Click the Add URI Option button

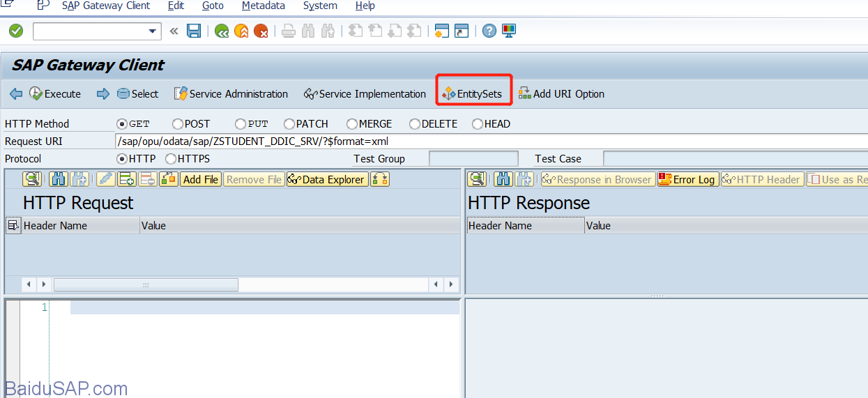click(x=561, y=94)
